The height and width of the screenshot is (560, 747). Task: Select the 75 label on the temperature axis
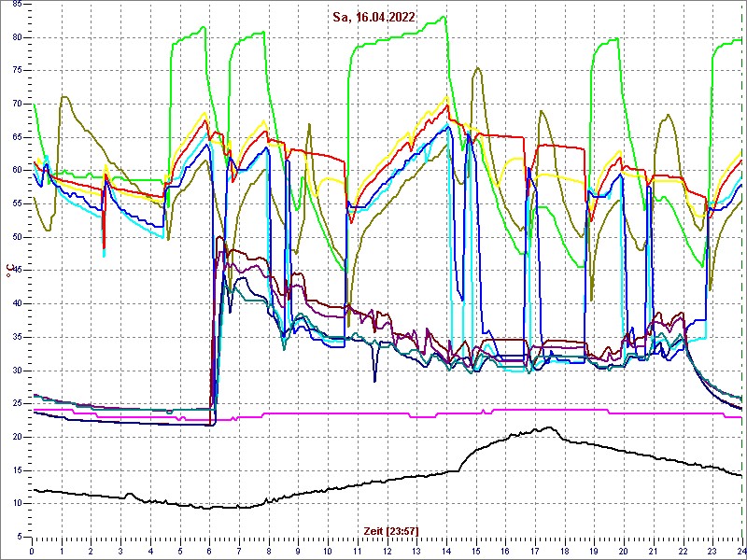click(17, 71)
